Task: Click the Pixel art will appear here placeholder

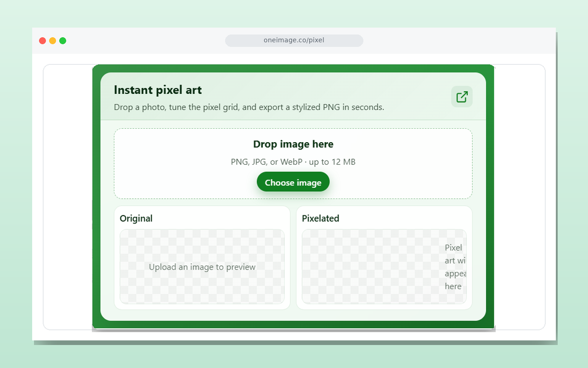Action: coord(454,267)
